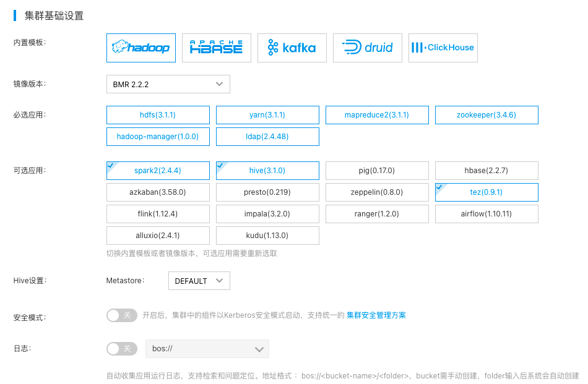Screen dimensions: 588x384
Task: Pick the ClickHouse template
Action: [x=443, y=48]
